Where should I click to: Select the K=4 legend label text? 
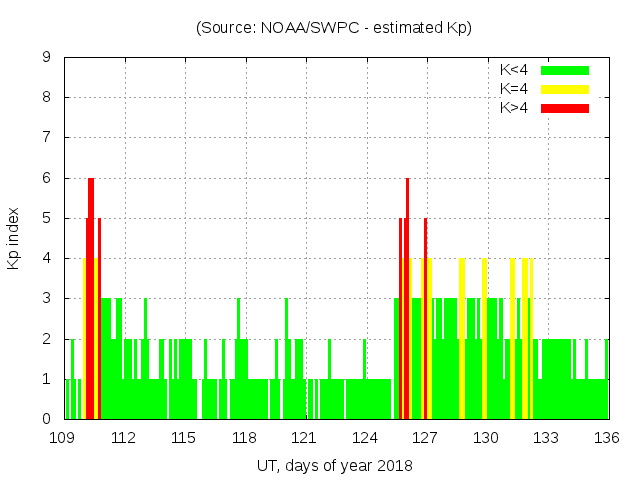tap(516, 89)
